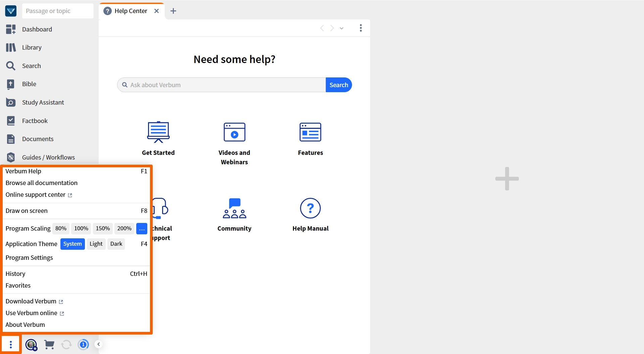Expand the panel history dropdown chevron
The height and width of the screenshot is (354, 644).
(x=342, y=28)
